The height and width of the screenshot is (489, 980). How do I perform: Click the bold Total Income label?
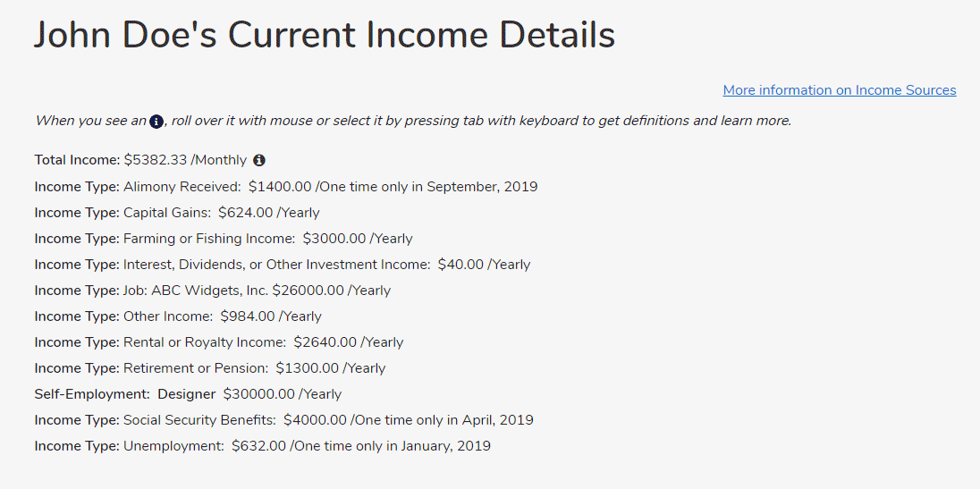tap(77, 160)
